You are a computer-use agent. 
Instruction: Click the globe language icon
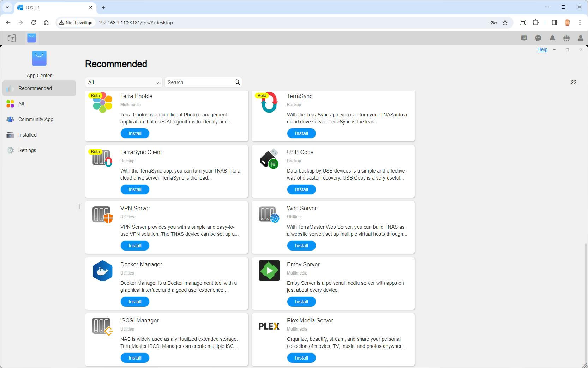click(x=566, y=38)
